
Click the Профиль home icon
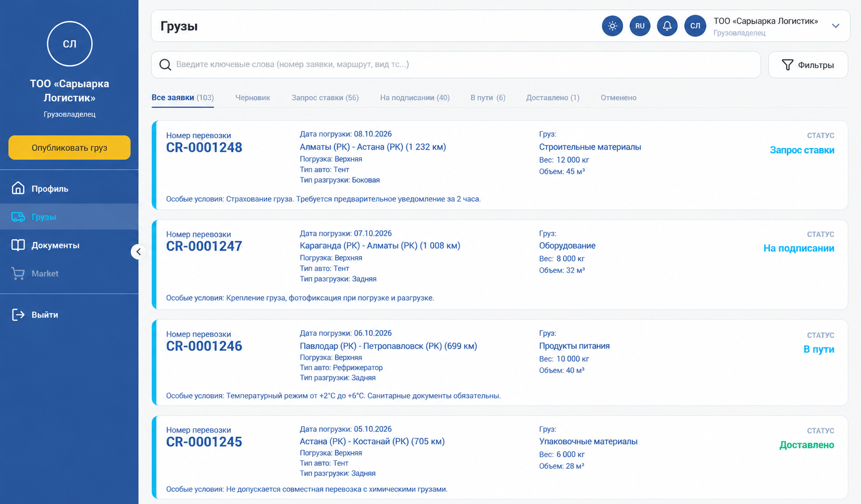18,188
